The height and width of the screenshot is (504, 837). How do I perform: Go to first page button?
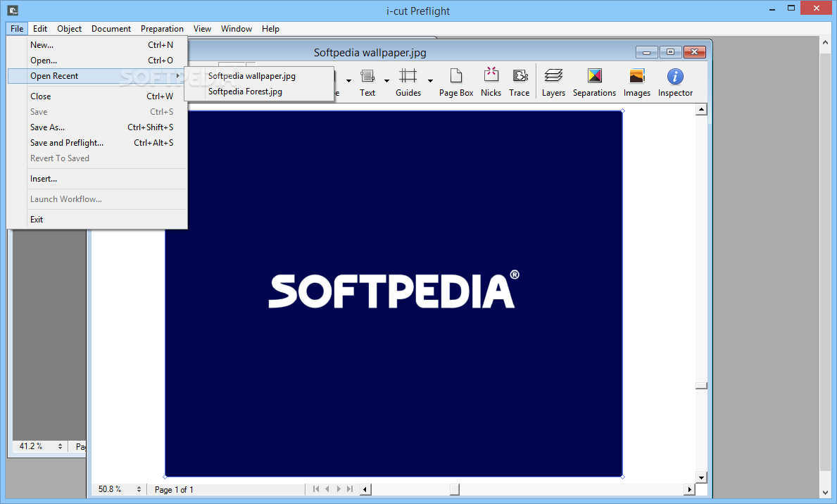coord(316,489)
